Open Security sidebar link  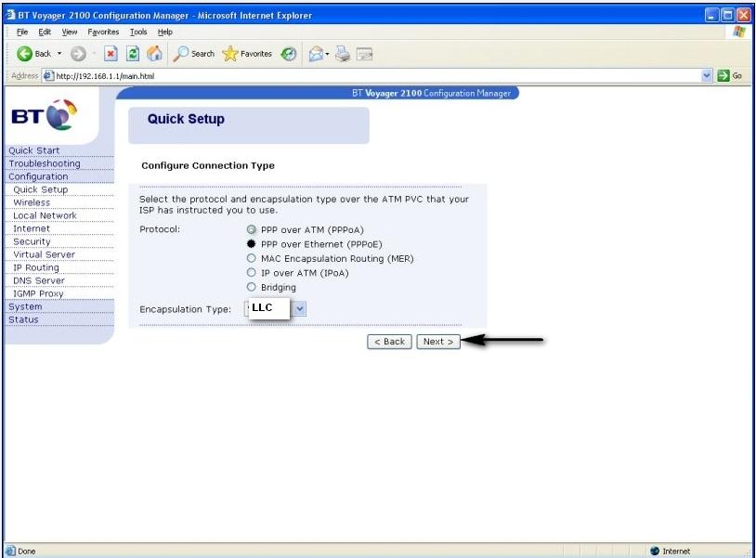click(32, 241)
